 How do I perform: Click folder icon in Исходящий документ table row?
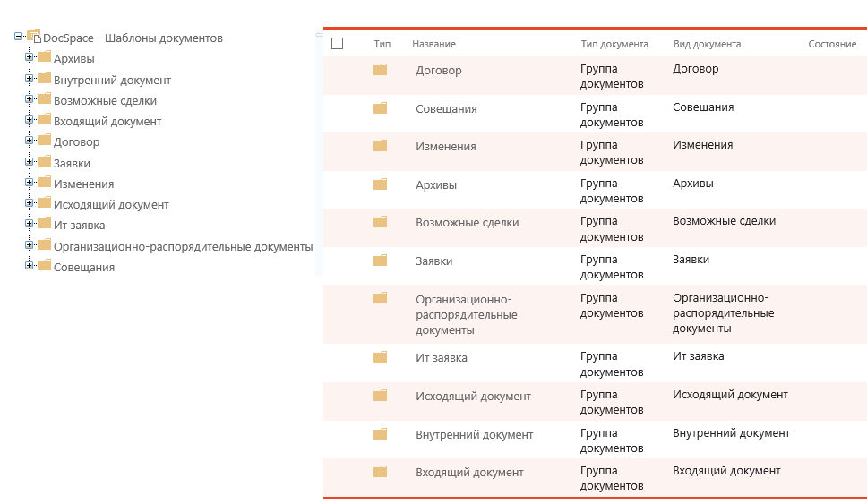click(x=380, y=395)
